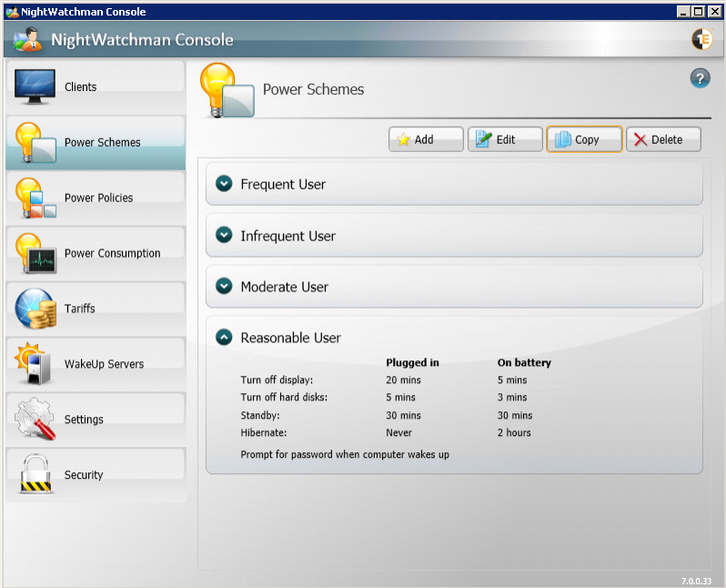
Task: Click the Power Policies lightbulb icon
Action: coord(35,198)
